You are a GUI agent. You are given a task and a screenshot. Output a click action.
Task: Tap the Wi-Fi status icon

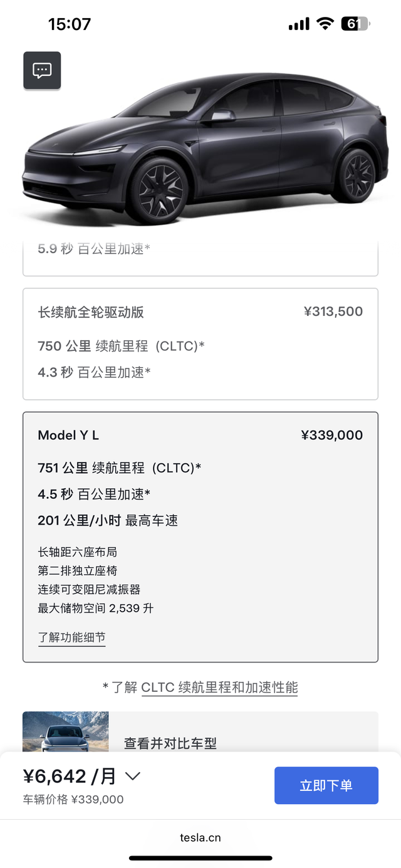click(325, 24)
